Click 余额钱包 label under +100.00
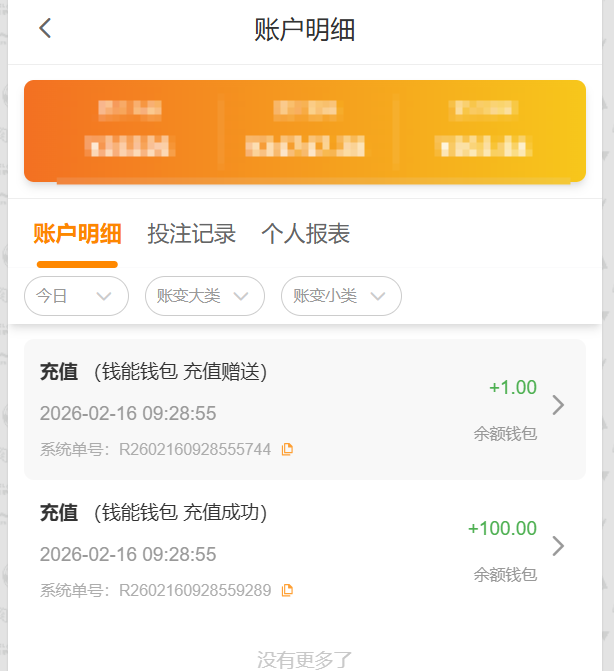The height and width of the screenshot is (671, 614). pyautogui.click(x=505, y=575)
